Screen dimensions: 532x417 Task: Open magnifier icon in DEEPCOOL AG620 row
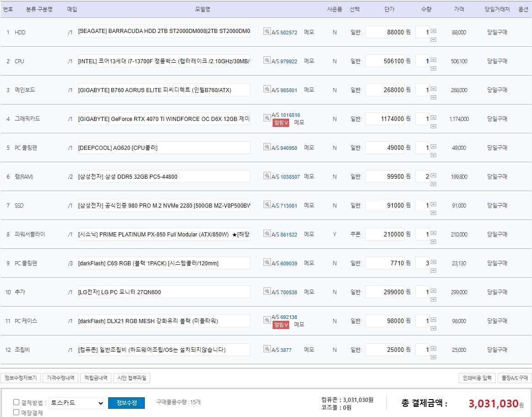click(267, 147)
